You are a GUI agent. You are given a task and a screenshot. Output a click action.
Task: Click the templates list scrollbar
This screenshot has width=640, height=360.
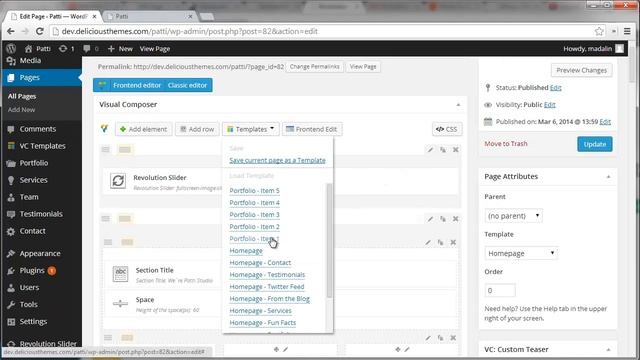tap(329, 241)
